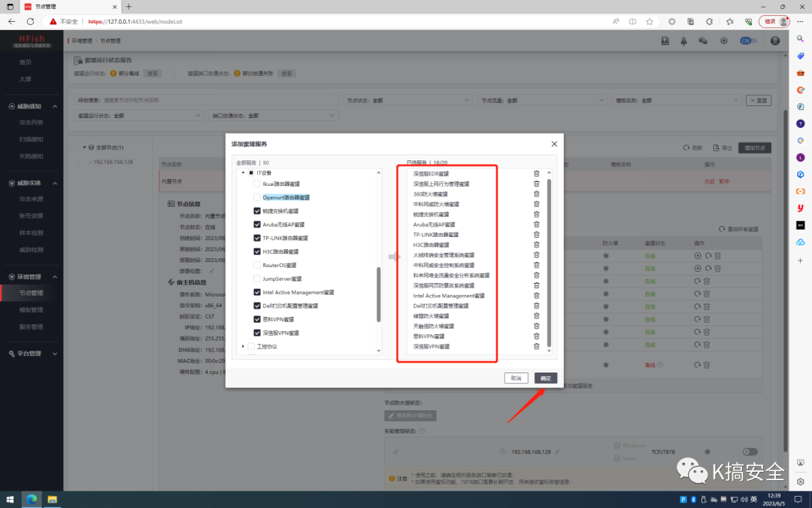Delete 深信服EDR蜜罐 from selected services
This screenshot has width=812, height=508.
[x=537, y=174]
